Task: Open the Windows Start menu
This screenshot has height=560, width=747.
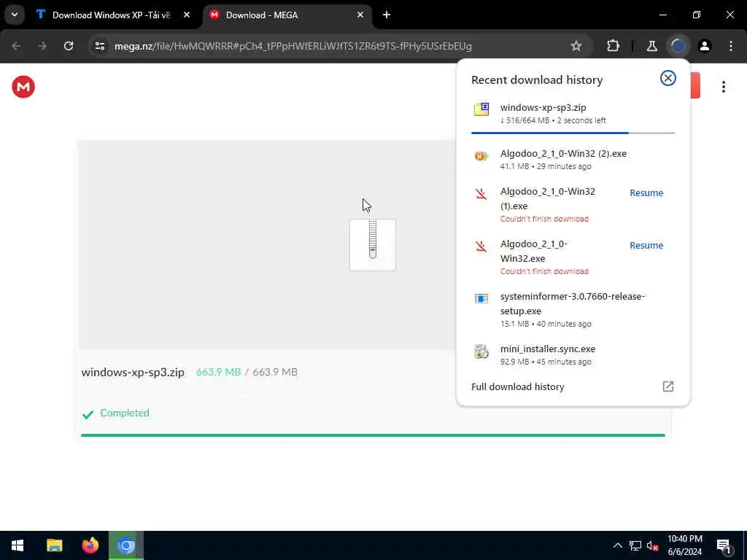Action: [18, 545]
